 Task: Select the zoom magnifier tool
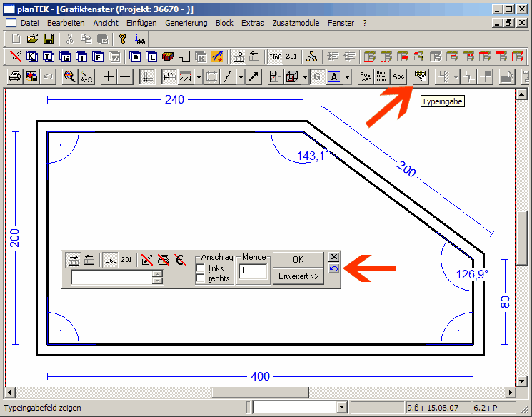[69, 76]
